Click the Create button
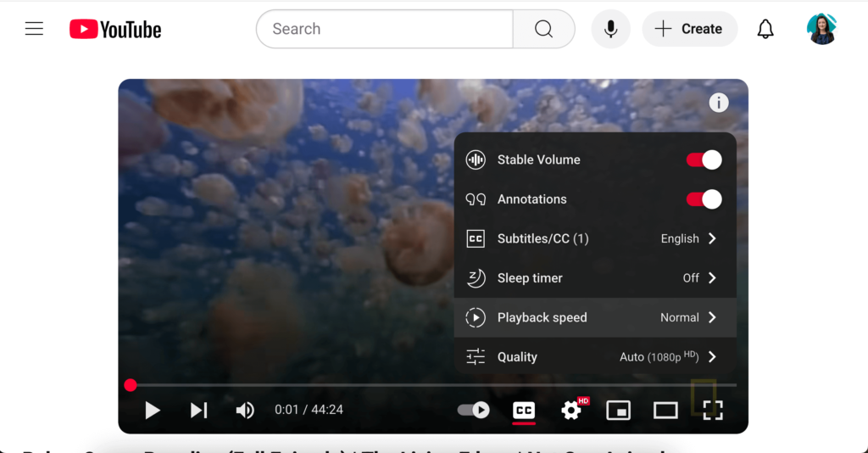The image size is (868, 453). [x=690, y=29]
